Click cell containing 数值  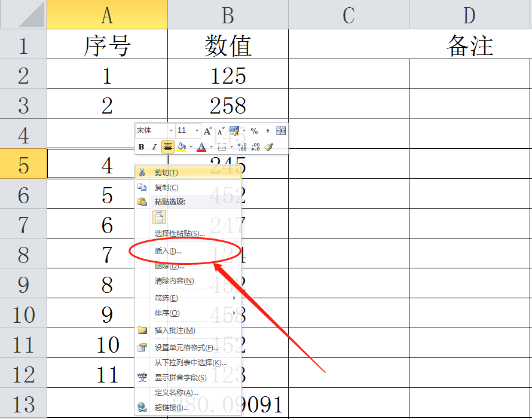[228, 44]
